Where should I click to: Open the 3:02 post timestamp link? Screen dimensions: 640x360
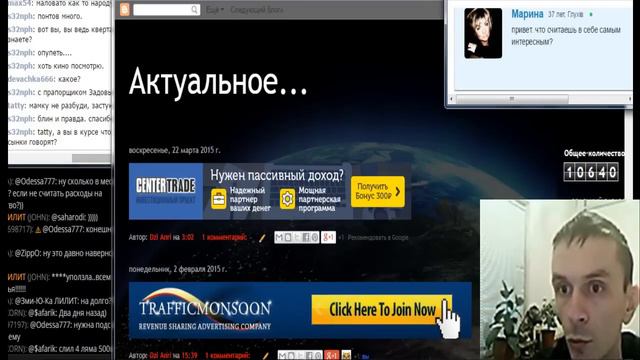tap(187, 237)
